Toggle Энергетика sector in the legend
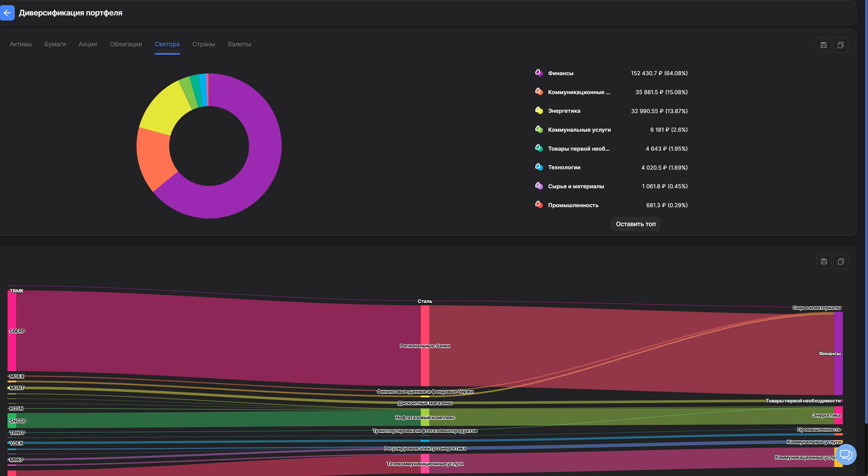868x476 pixels. (564, 111)
